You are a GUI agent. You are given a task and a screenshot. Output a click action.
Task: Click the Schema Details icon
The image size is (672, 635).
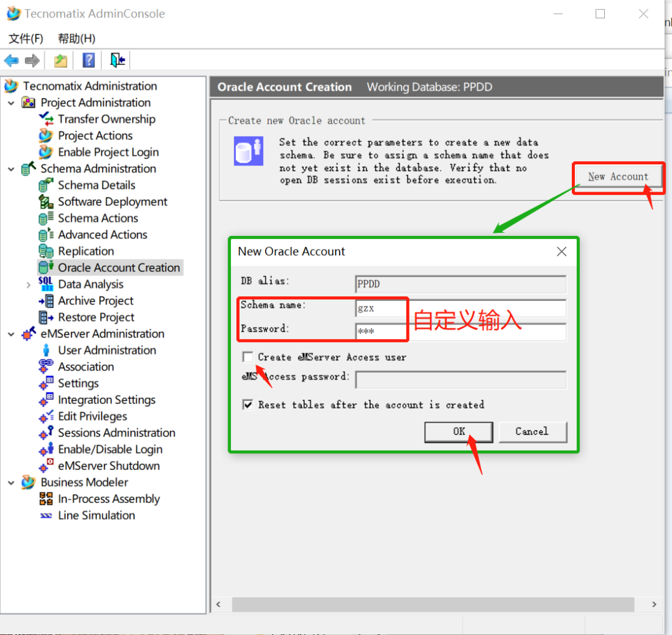pyautogui.click(x=46, y=185)
